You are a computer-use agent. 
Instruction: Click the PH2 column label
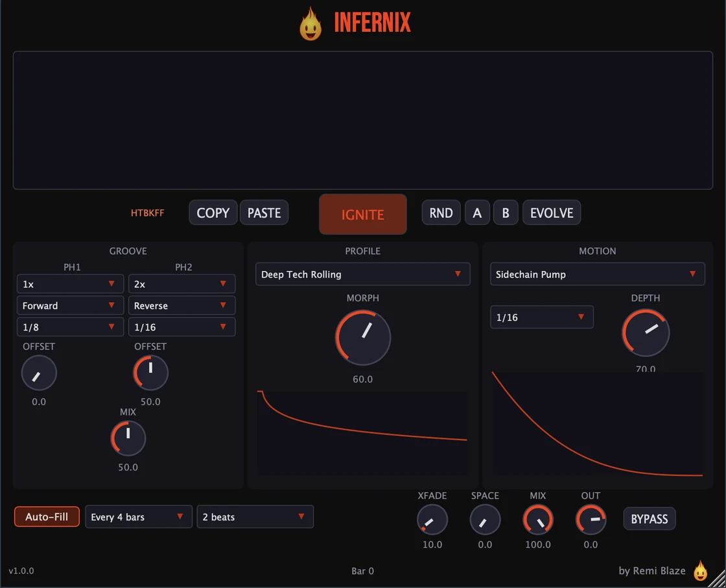(x=183, y=267)
